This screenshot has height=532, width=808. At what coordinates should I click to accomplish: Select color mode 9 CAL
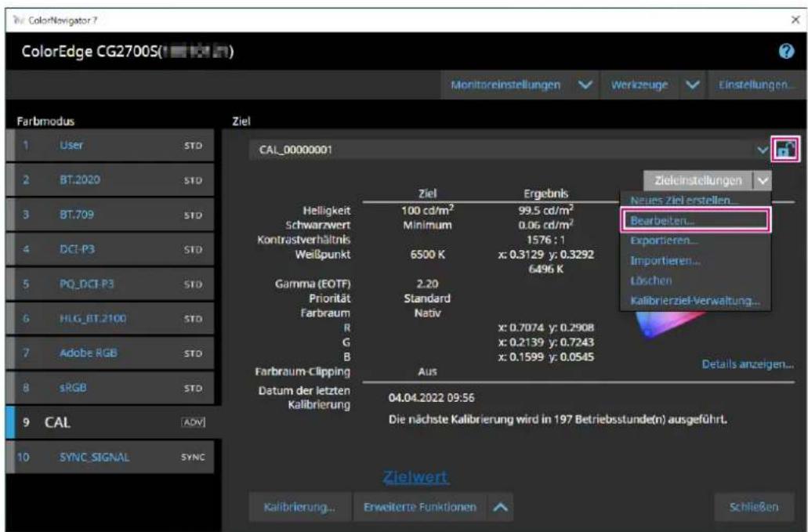point(114,422)
